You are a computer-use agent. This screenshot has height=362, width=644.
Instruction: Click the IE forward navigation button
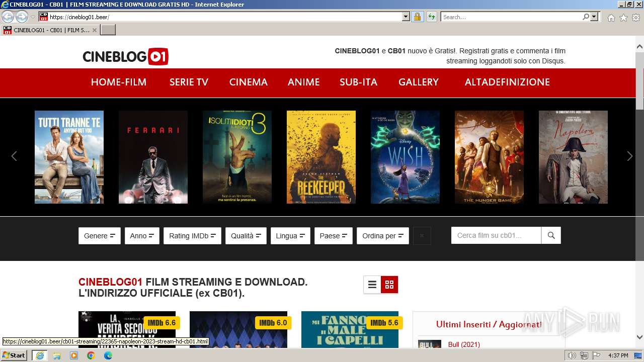pos(22,17)
